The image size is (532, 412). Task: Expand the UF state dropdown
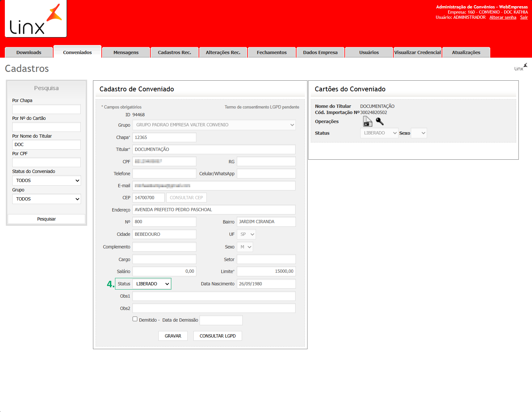pyautogui.click(x=246, y=234)
